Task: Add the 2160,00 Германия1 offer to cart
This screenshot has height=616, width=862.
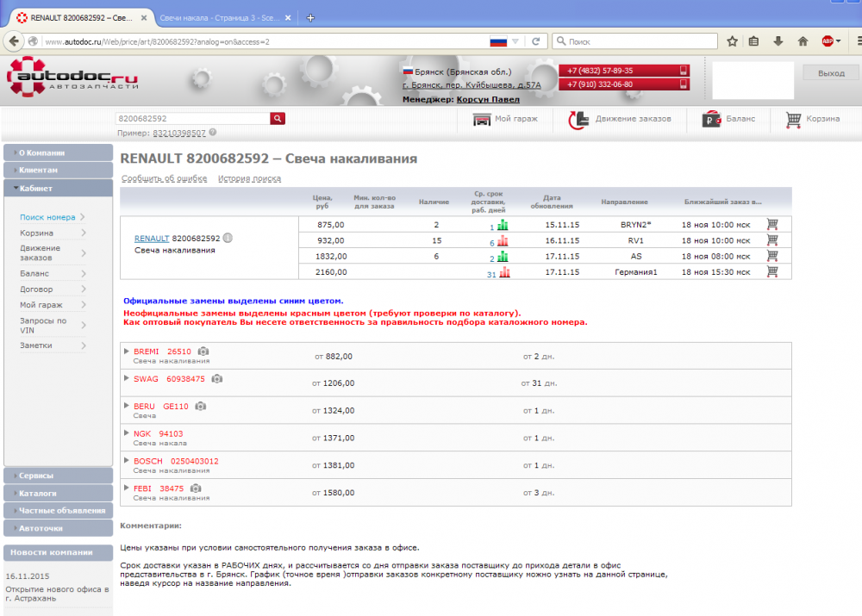Action: [x=772, y=271]
